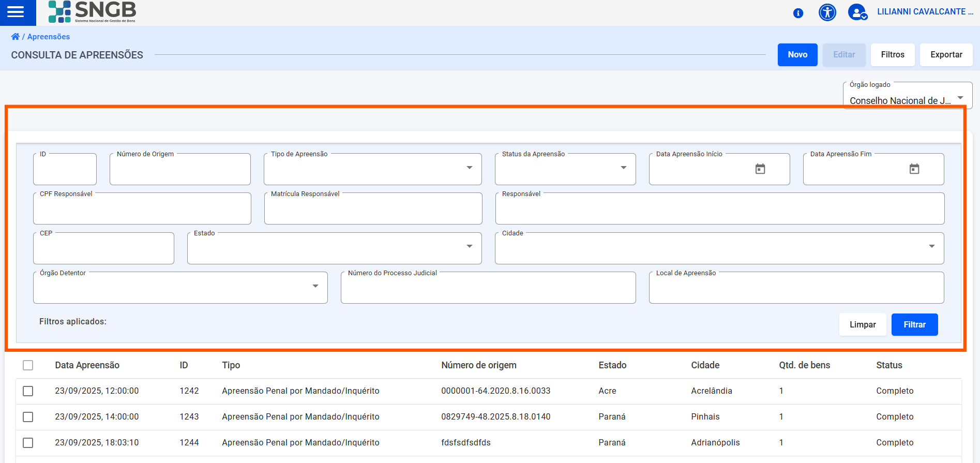Open calendar for Data Apreensão Fim
The height and width of the screenshot is (463, 980).
[x=914, y=169]
